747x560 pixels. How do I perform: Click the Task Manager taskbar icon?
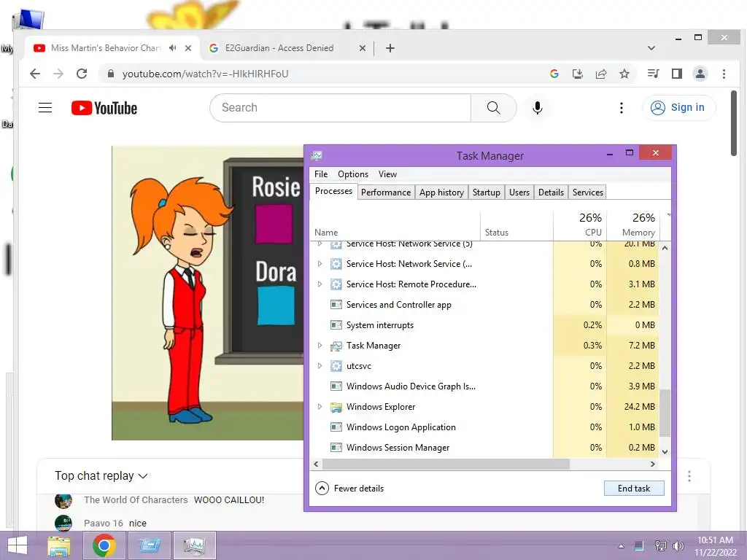(x=194, y=545)
